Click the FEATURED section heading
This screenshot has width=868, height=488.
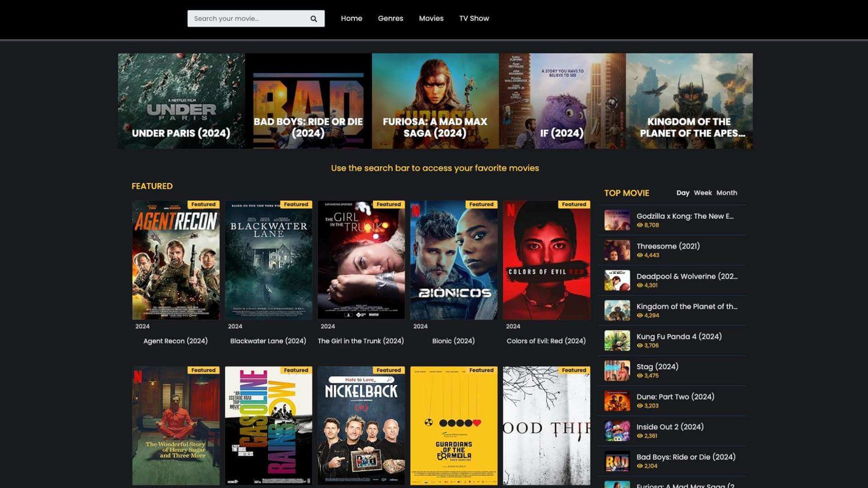pos(152,186)
